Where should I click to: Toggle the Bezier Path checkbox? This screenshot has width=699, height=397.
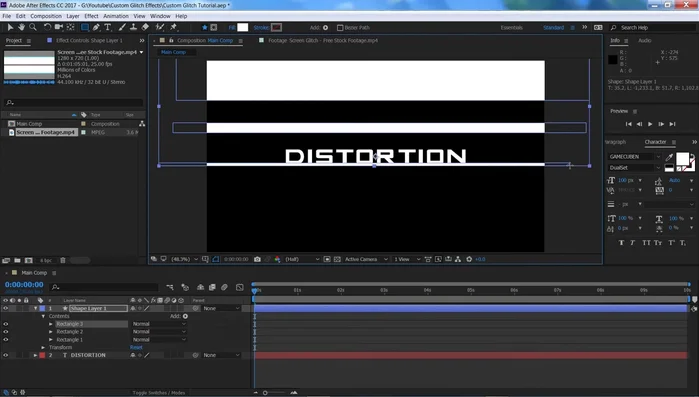pos(340,28)
